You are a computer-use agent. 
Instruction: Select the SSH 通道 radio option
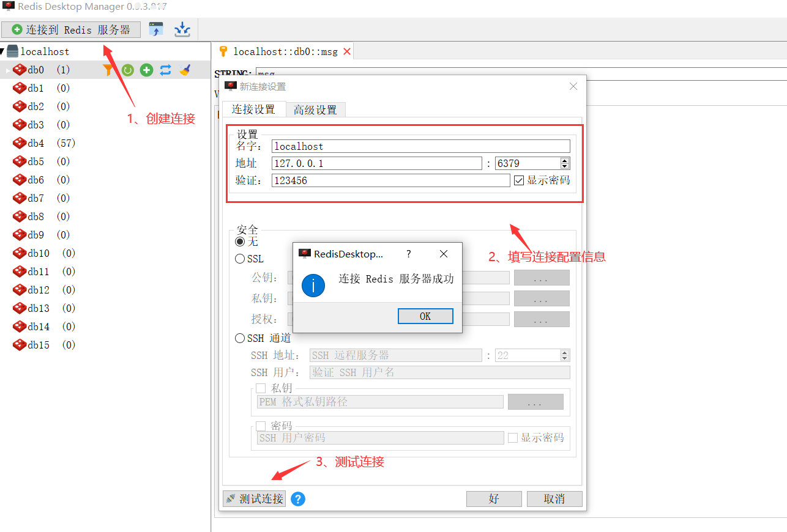240,338
